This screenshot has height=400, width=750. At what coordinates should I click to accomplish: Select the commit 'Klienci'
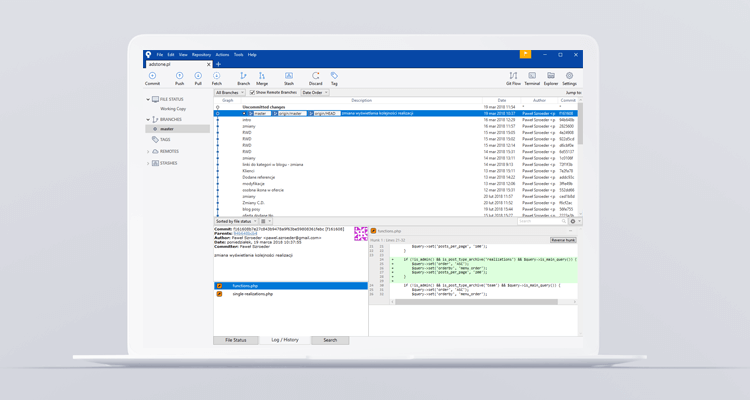coord(396,171)
